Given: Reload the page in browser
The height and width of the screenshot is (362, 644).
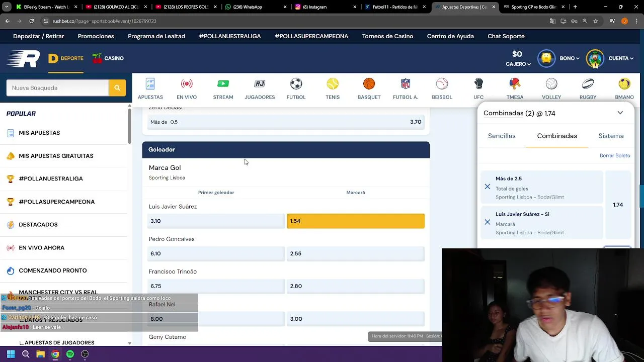Looking at the screenshot, I should pyautogui.click(x=31, y=21).
